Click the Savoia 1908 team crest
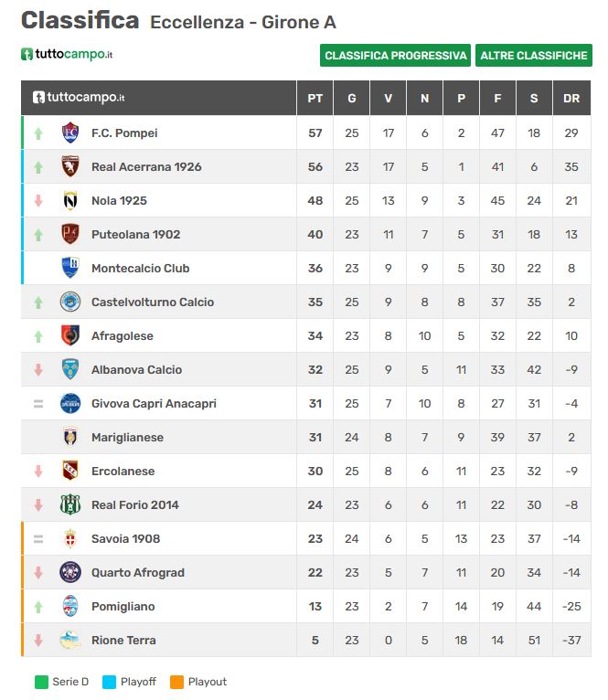 pyautogui.click(x=70, y=538)
